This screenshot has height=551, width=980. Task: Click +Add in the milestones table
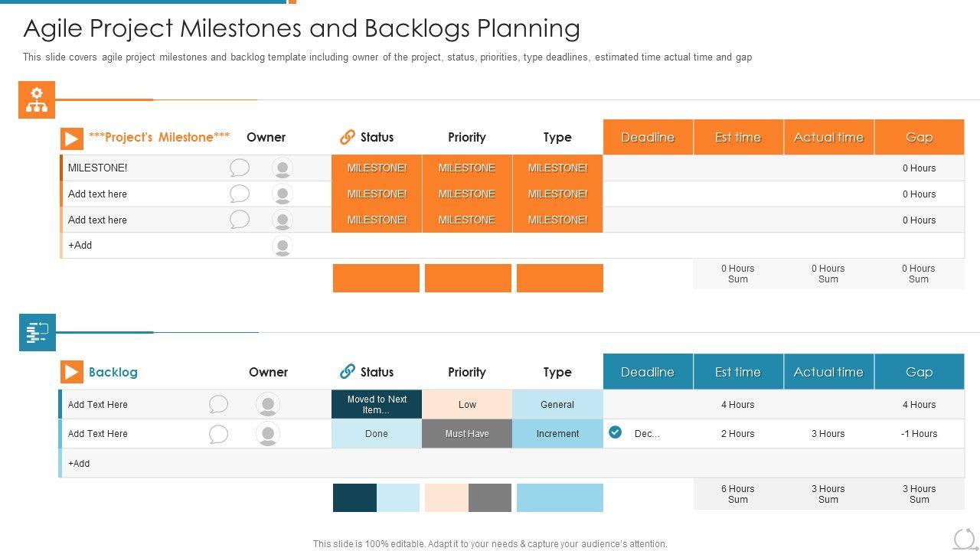[x=80, y=246]
